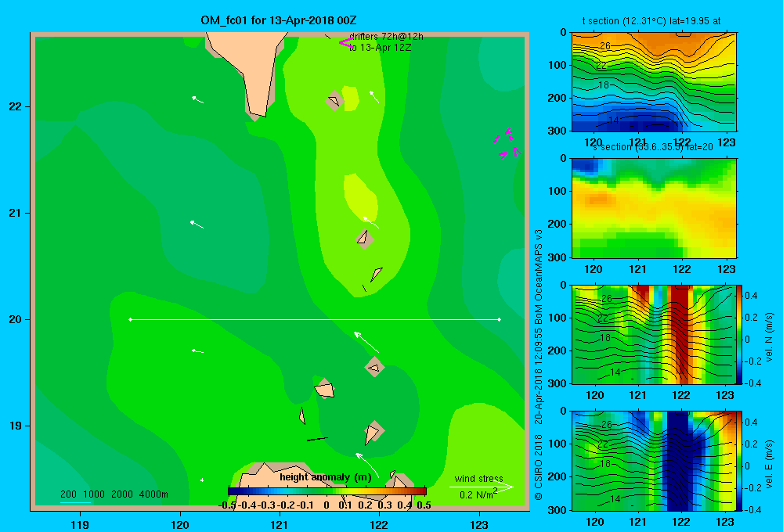Open the northward velocity section plot
Viewport: 783px width, 532px height.
tap(654, 334)
